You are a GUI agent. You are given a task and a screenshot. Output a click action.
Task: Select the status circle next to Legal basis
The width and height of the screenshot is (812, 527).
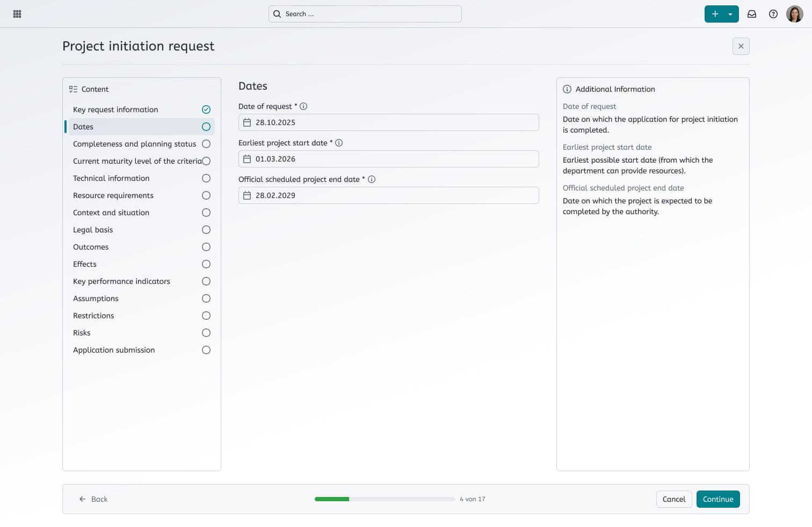[x=206, y=230]
